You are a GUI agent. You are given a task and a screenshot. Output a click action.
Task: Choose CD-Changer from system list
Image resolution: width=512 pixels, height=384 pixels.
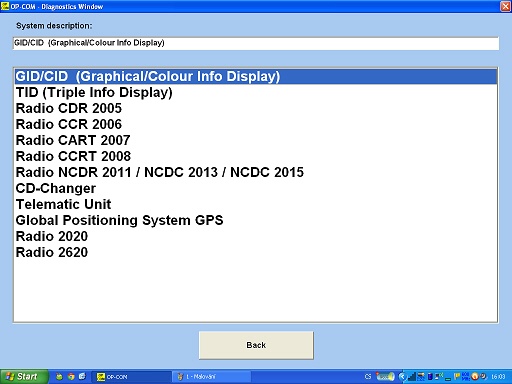(256, 188)
